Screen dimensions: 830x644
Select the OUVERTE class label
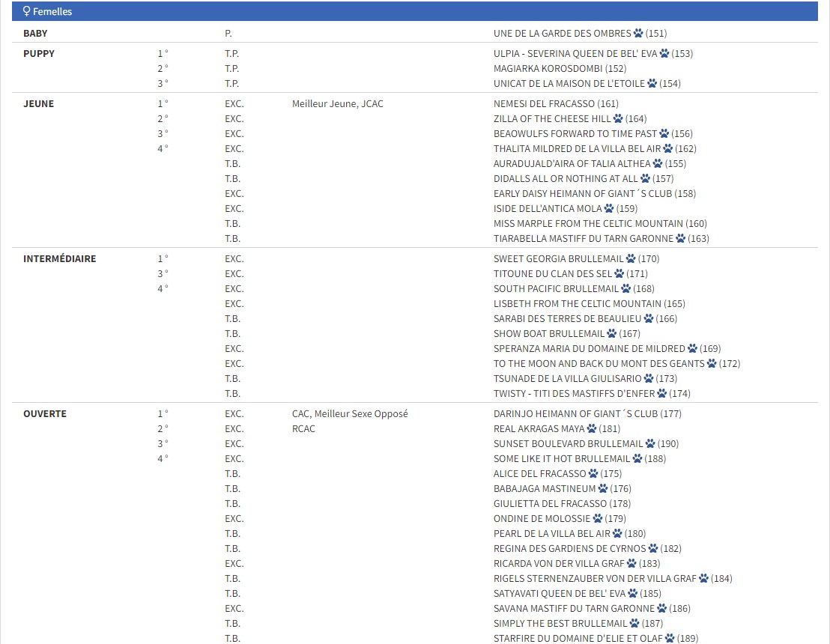point(45,414)
